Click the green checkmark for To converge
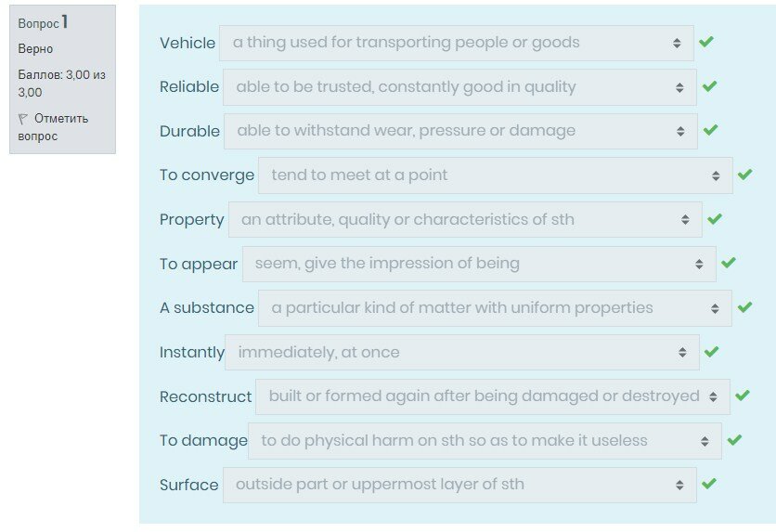The image size is (776, 532). click(744, 175)
